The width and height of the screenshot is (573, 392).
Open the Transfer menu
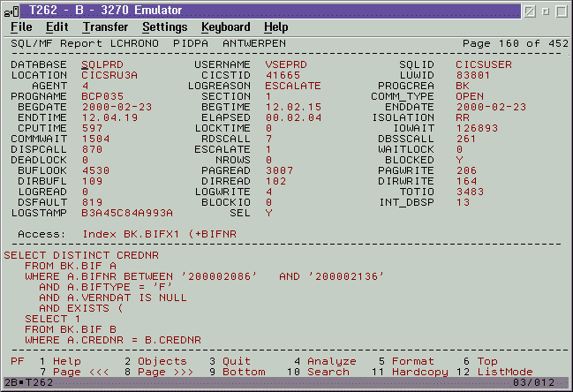click(x=105, y=27)
